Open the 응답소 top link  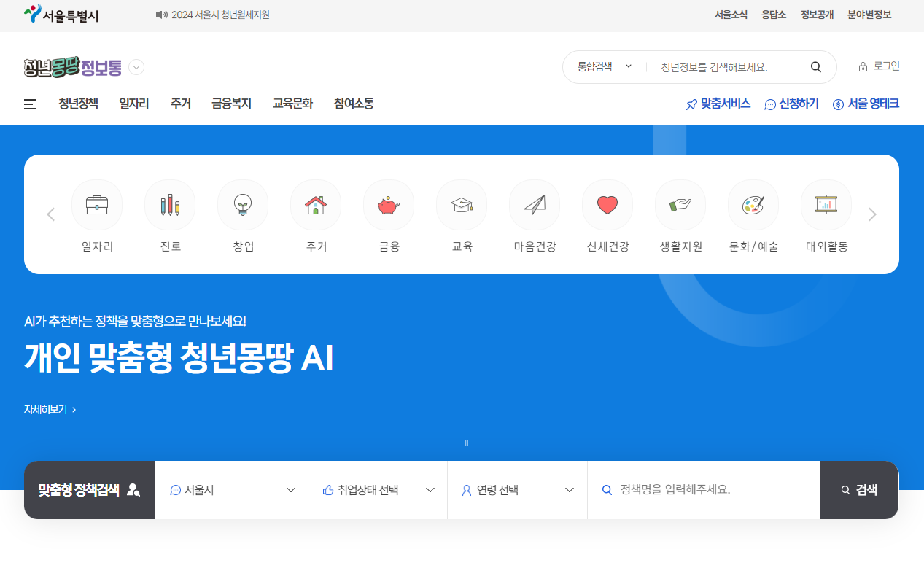(774, 15)
